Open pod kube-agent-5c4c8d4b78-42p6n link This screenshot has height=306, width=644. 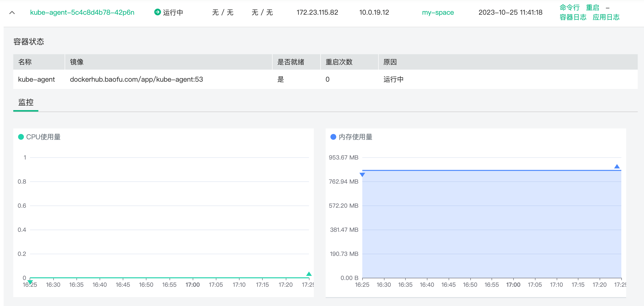pos(82,13)
